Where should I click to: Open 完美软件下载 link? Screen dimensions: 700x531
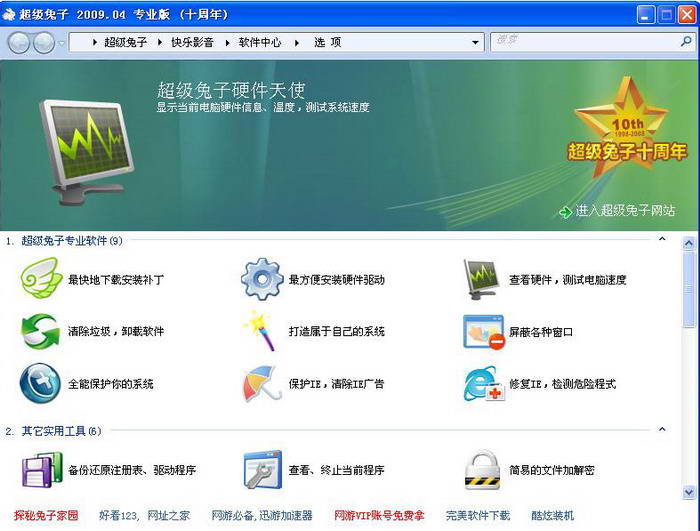pyautogui.click(x=478, y=515)
